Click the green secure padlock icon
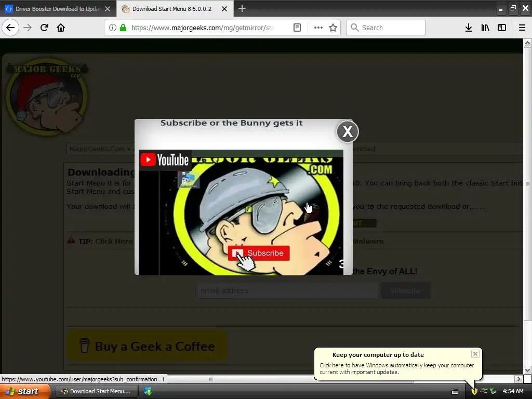Screen dimensions: 532x399 (x=123, y=28)
